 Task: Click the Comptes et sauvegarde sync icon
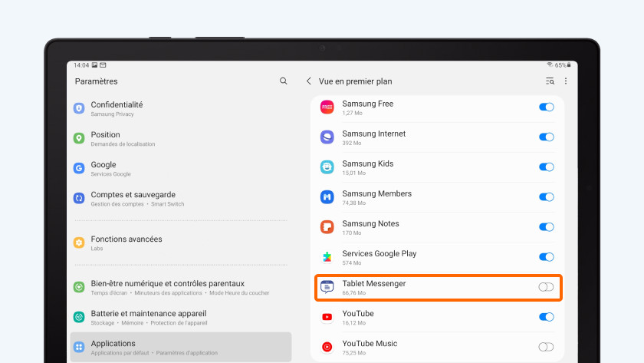coord(79,198)
